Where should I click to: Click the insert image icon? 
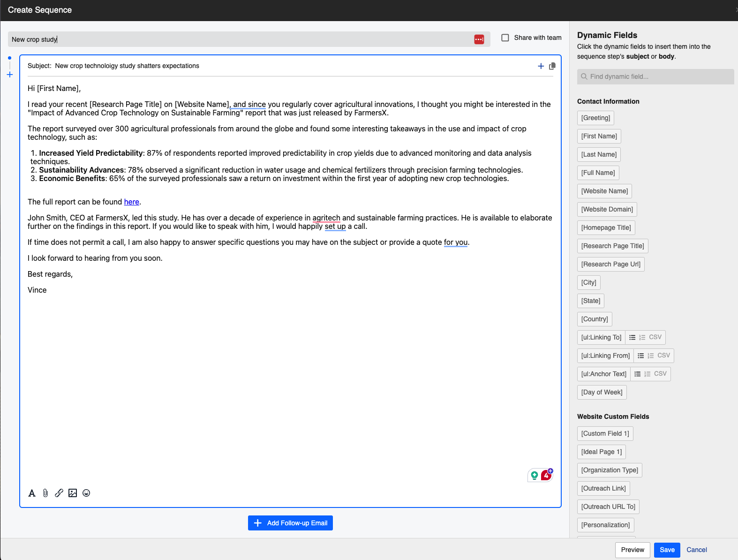(73, 493)
